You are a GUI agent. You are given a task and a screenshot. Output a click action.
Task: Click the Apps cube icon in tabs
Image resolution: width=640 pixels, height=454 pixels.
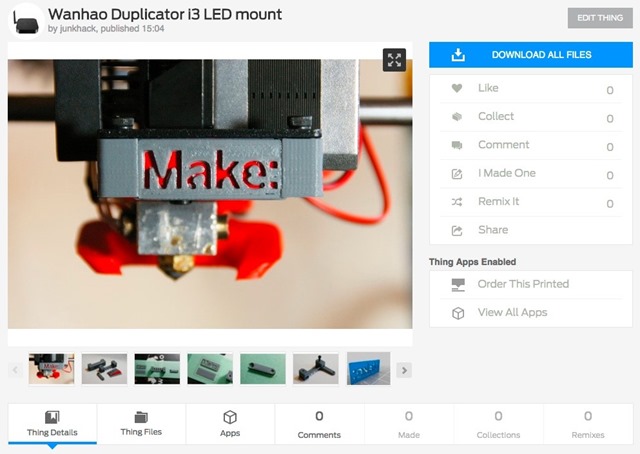click(230, 417)
